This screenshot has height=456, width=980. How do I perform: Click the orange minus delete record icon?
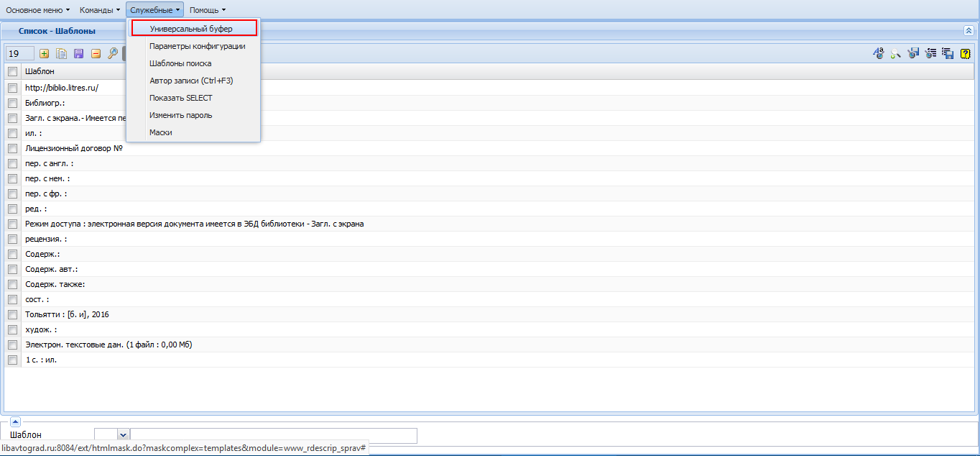click(96, 53)
